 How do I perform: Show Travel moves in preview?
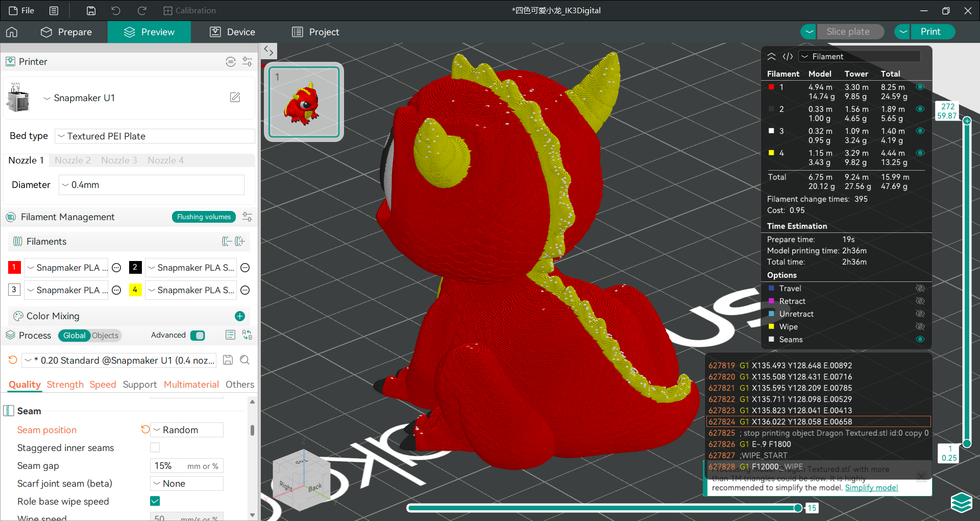(920, 289)
